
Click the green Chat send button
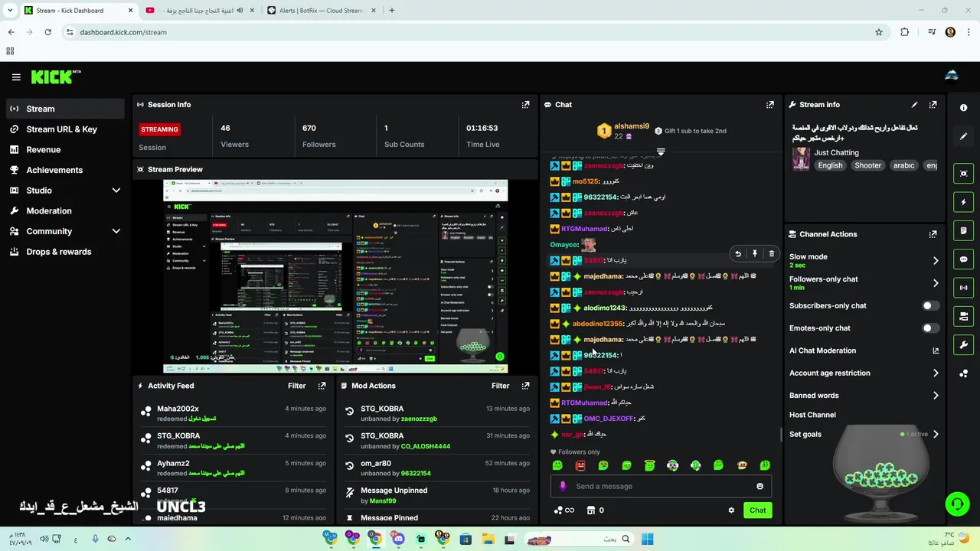click(x=757, y=510)
